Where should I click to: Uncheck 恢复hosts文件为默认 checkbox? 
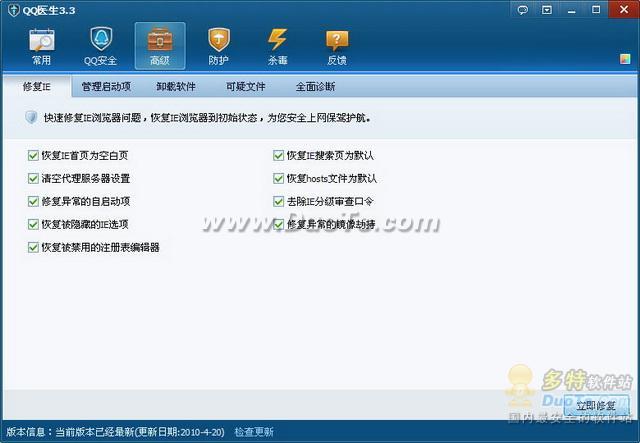[x=279, y=179]
